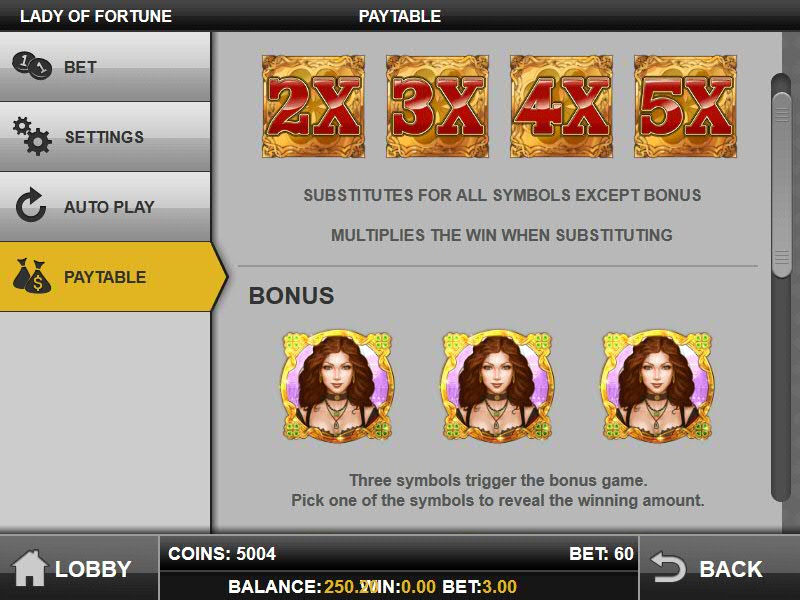
Task: Open the Bet menu tab
Action: click(105, 67)
